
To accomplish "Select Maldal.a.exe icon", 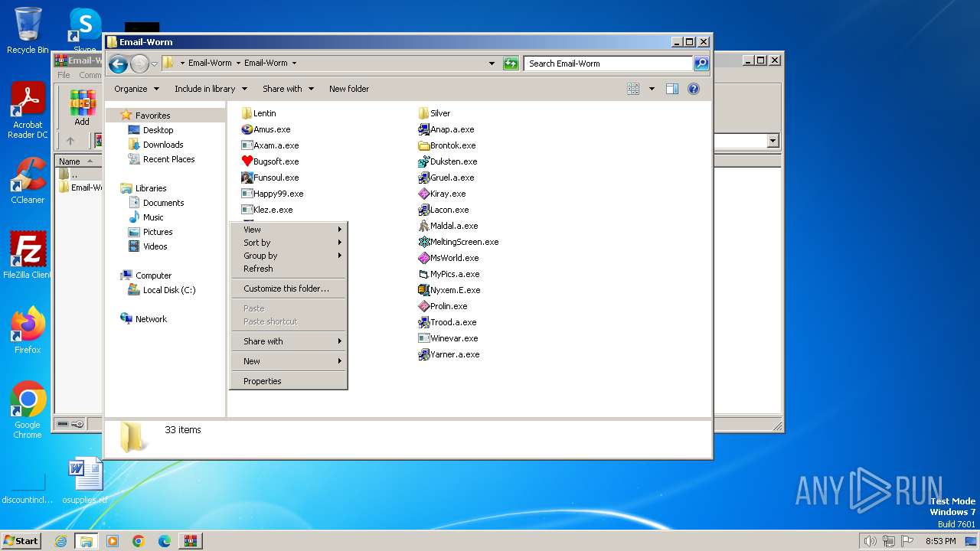I will pyautogui.click(x=423, y=226).
